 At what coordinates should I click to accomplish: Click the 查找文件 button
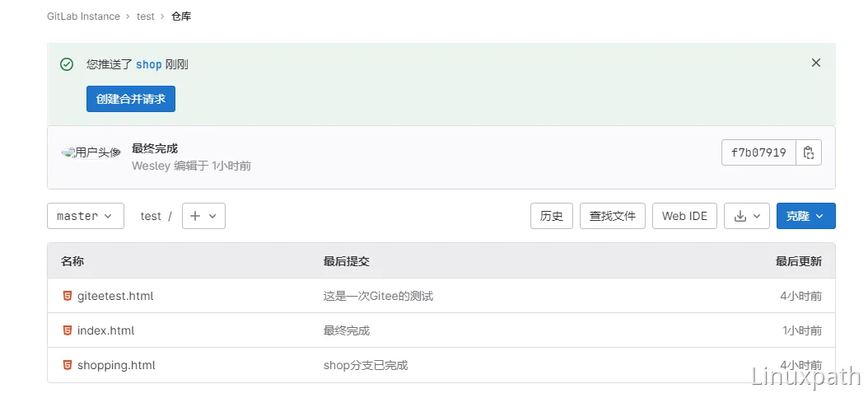coord(612,216)
